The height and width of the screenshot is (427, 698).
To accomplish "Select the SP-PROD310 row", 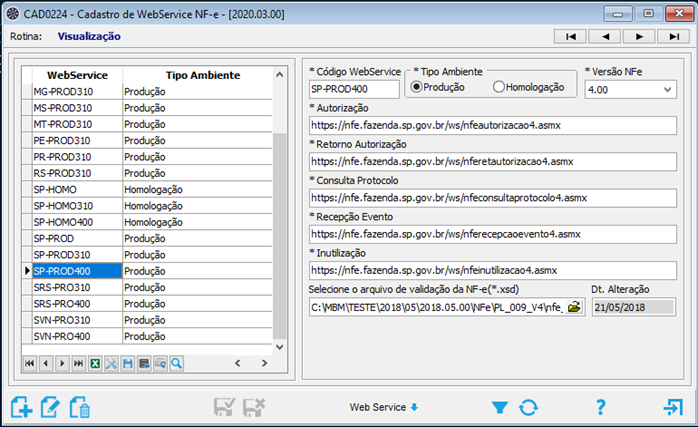I will click(147, 255).
